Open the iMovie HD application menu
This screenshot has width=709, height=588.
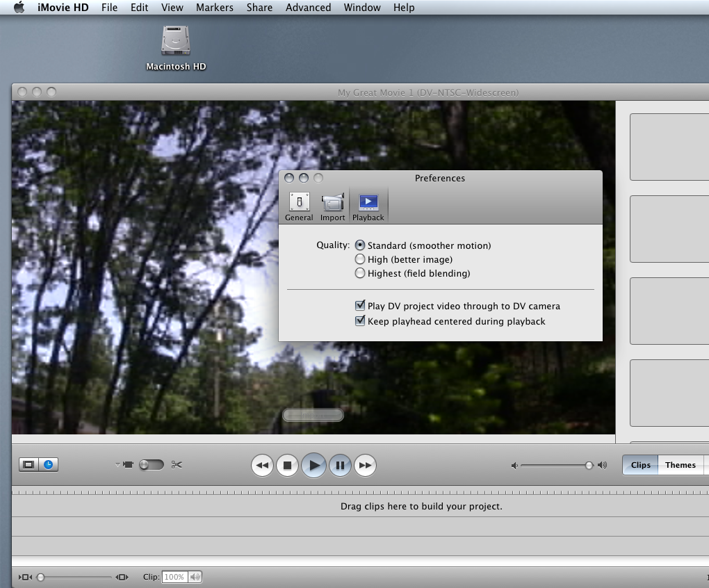(63, 8)
